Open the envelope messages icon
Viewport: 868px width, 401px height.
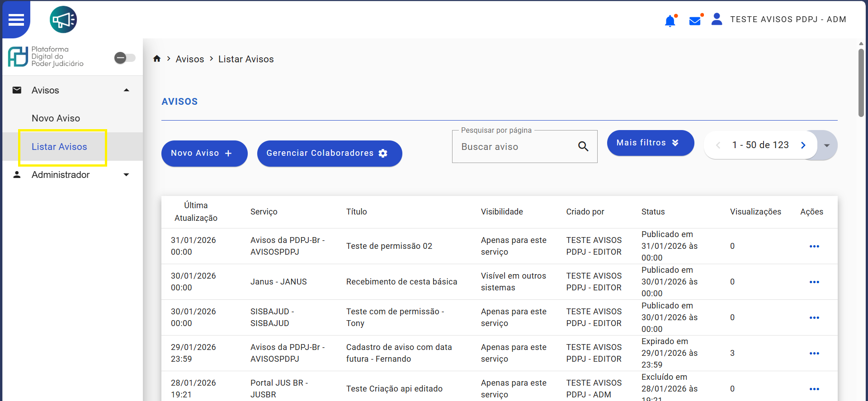pyautogui.click(x=695, y=21)
